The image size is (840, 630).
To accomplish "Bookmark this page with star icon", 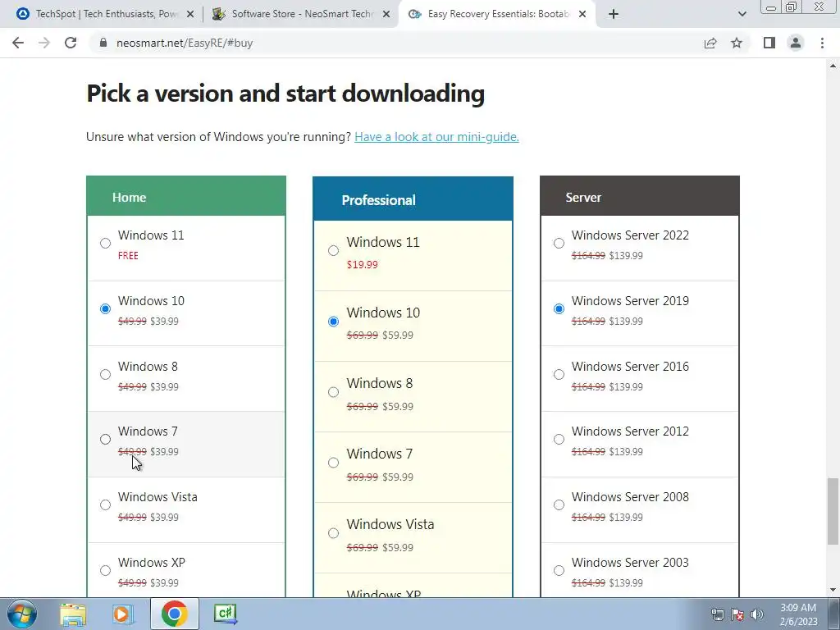I will [x=737, y=43].
